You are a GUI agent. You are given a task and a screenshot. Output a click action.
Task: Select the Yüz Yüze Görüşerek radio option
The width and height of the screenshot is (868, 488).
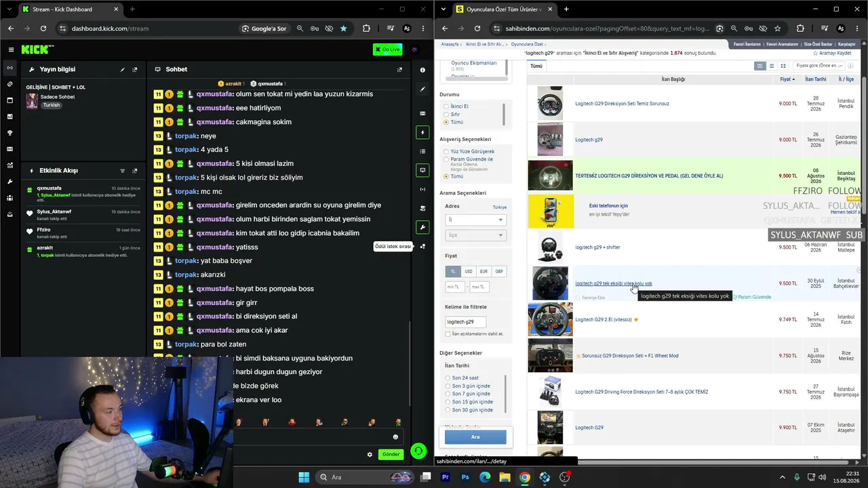446,152
